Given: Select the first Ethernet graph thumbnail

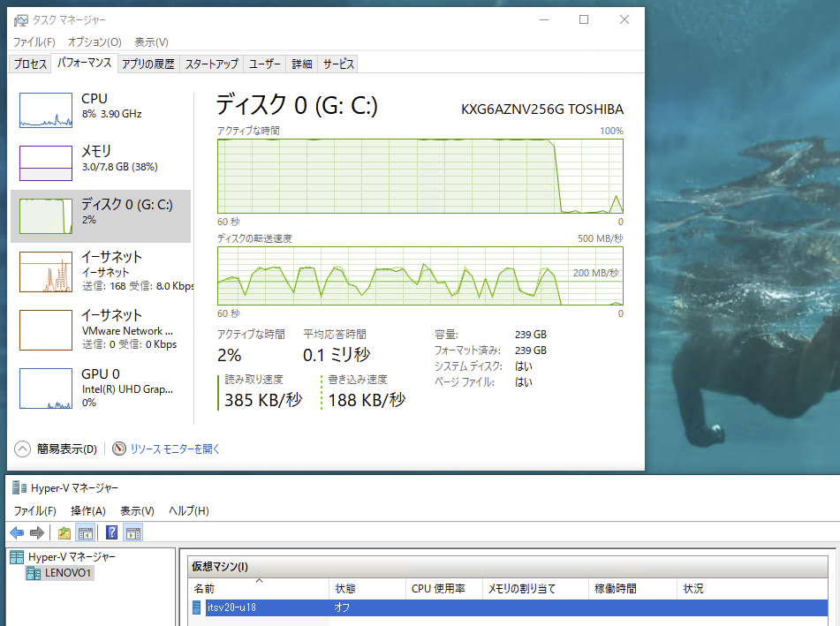Looking at the screenshot, I should pyautogui.click(x=45, y=272).
